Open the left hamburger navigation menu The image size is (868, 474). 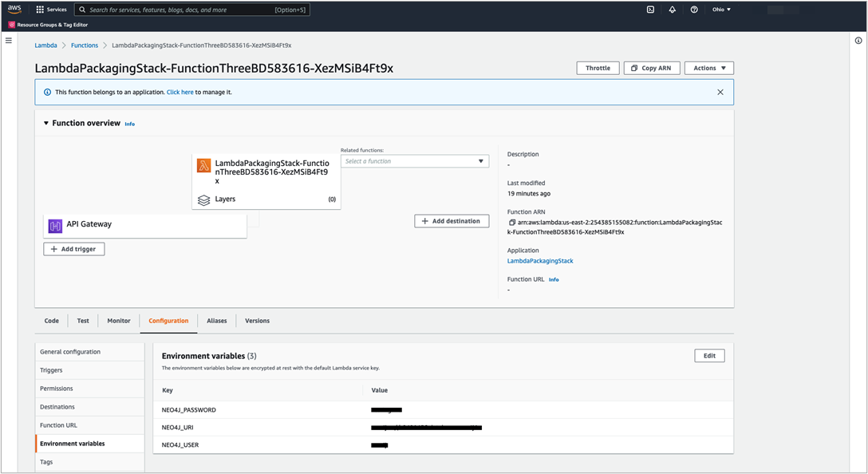8,41
